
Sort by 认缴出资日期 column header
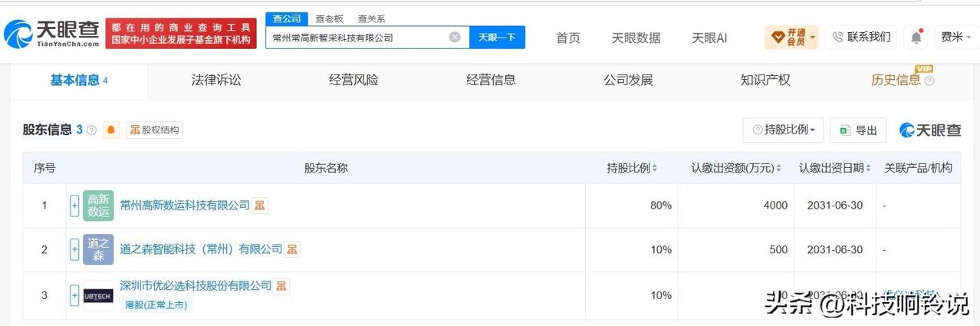[x=835, y=167]
